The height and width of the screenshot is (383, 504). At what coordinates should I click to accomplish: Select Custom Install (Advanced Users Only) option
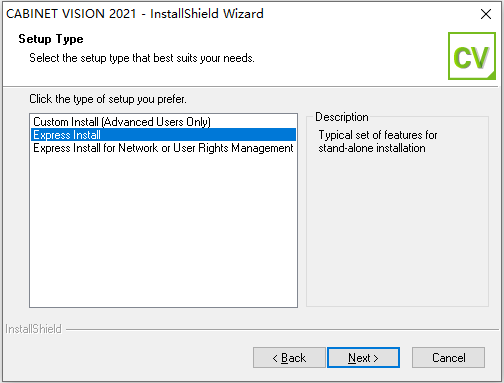[x=122, y=122]
